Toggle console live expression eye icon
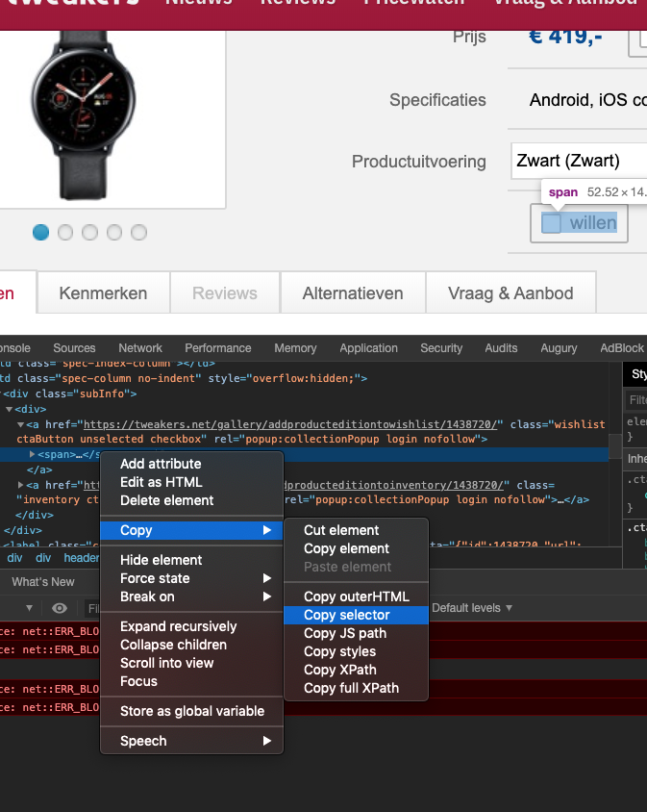 tap(60, 608)
